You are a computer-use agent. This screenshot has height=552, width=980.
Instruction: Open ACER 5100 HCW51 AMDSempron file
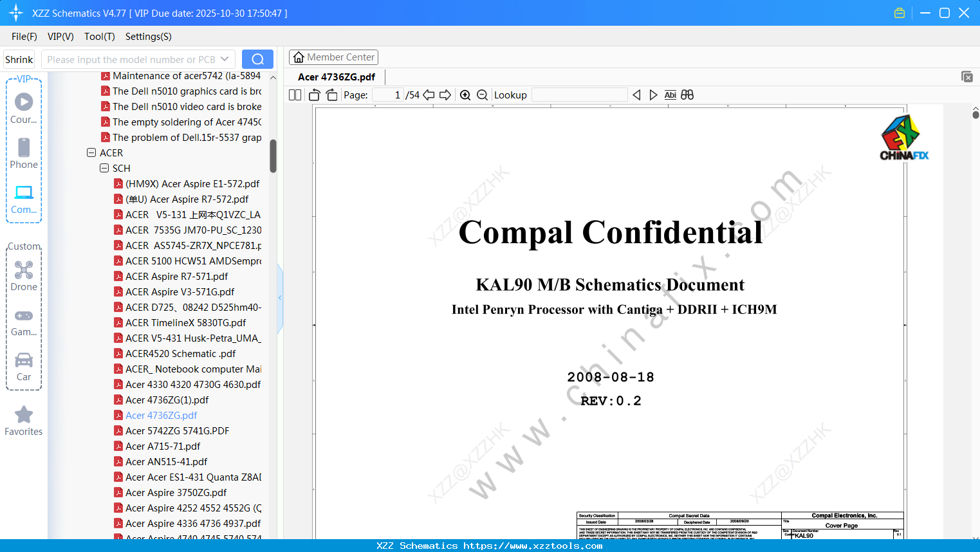[x=187, y=261]
